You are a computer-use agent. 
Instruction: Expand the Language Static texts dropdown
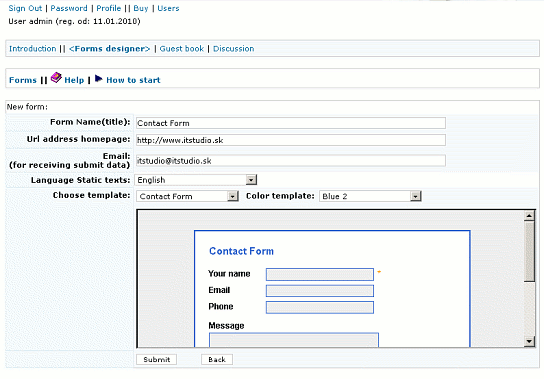coord(196,180)
